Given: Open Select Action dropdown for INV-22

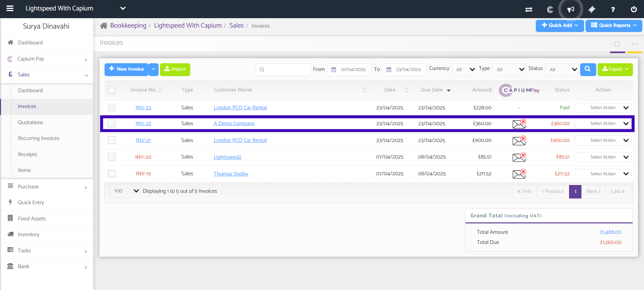Looking at the screenshot, I should (x=603, y=123).
